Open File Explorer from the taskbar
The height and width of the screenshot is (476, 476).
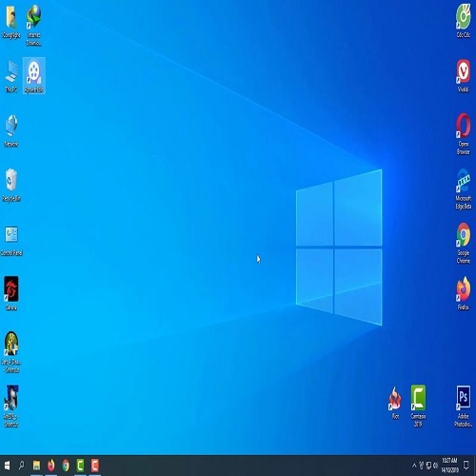[x=36, y=466]
